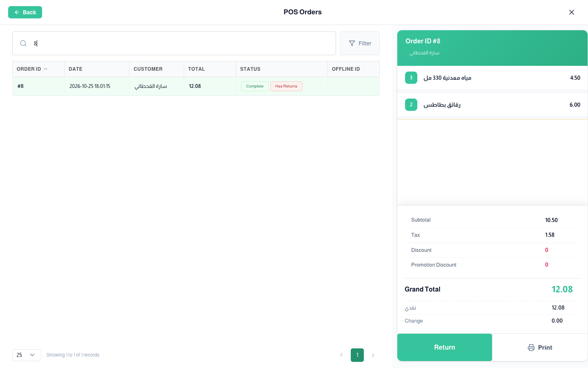Open the page size 25 dropdown
This screenshot has height=368, width=588.
pos(27,355)
